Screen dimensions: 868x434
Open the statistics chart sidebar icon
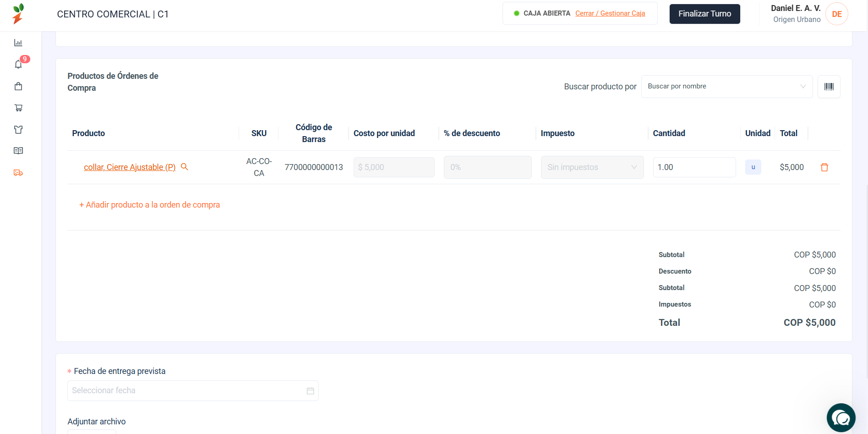pos(18,43)
